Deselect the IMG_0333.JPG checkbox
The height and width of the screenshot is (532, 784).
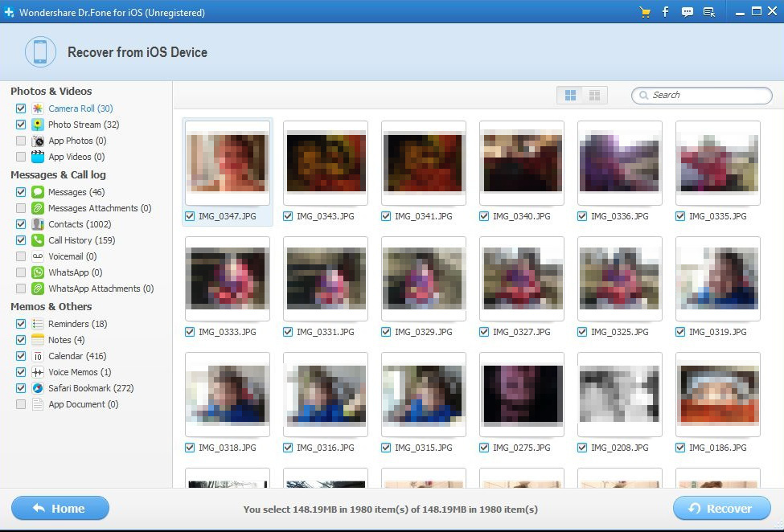click(190, 332)
